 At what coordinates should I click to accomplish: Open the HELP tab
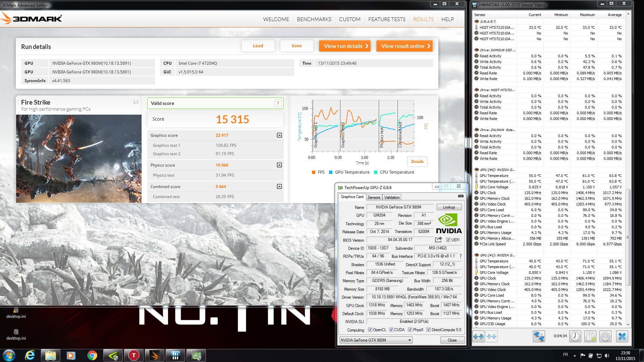pyautogui.click(x=447, y=19)
